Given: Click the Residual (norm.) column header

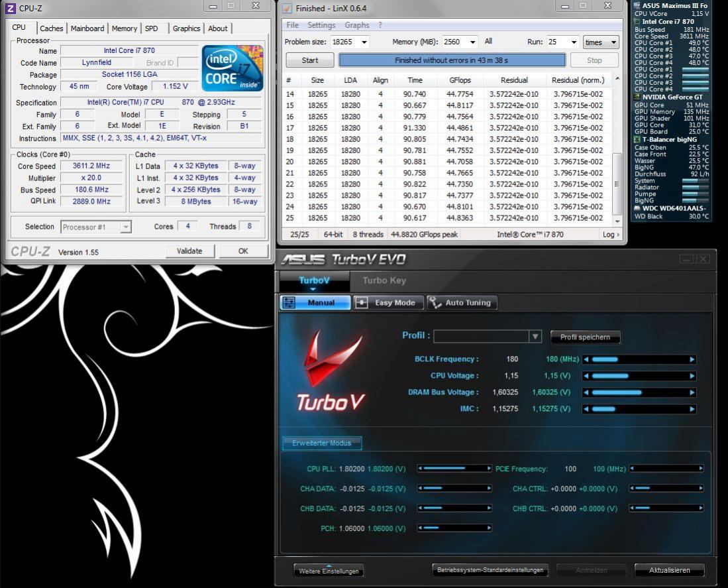Looking at the screenshot, I should click(578, 80).
